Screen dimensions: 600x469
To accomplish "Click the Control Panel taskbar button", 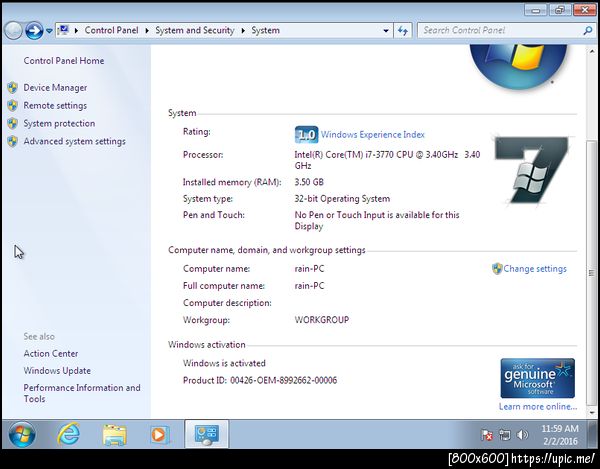I will [x=207, y=434].
